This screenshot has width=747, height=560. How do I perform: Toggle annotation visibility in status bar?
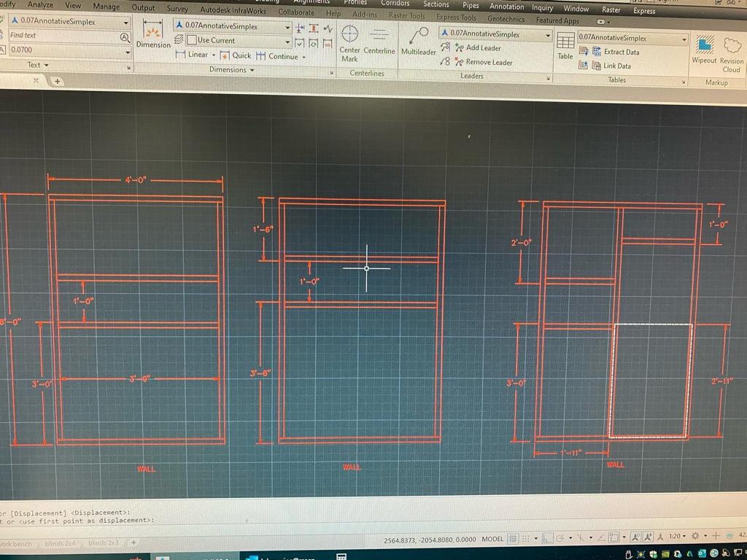point(635,537)
